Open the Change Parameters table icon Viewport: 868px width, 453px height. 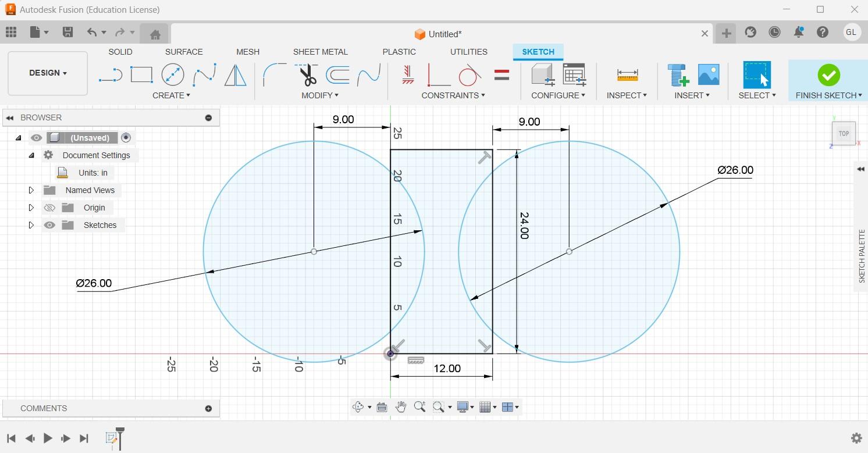pos(574,75)
